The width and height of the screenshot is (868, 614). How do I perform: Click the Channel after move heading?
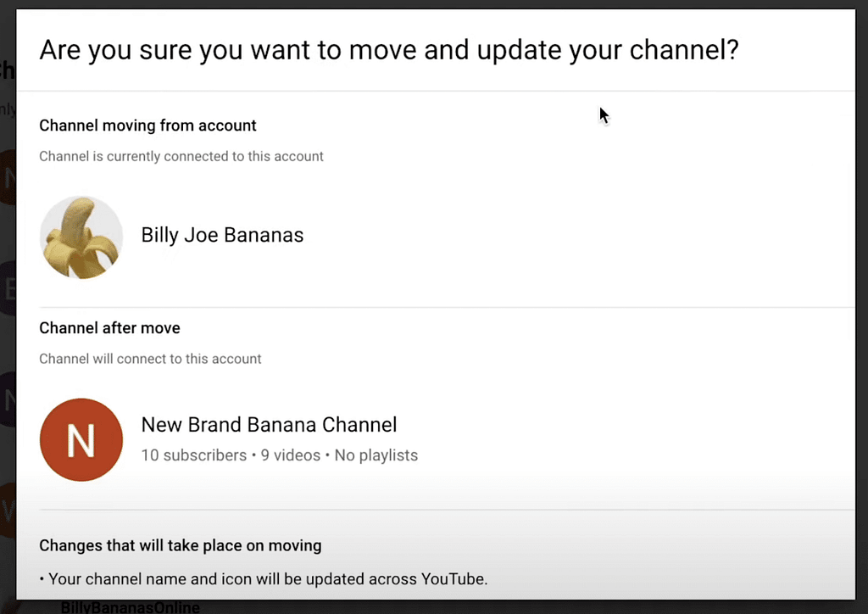[x=109, y=327]
